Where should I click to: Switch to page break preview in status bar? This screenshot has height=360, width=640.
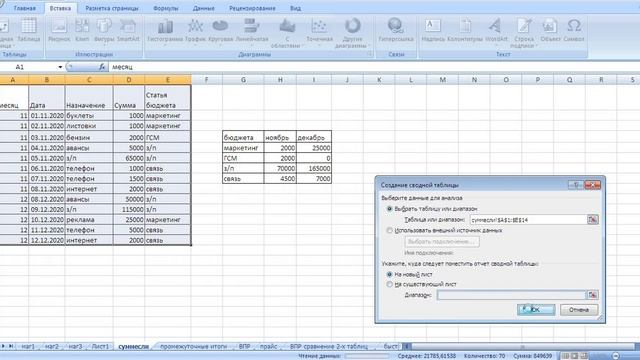[x=584, y=356]
